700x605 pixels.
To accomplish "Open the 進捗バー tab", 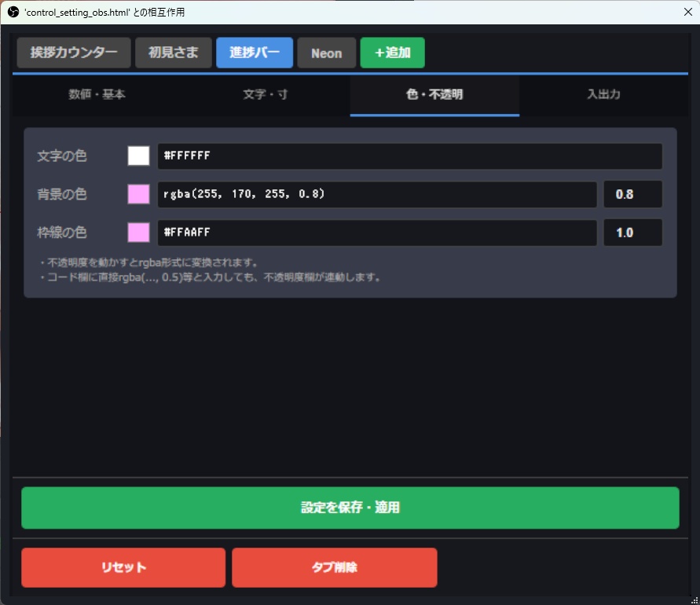I will click(254, 53).
